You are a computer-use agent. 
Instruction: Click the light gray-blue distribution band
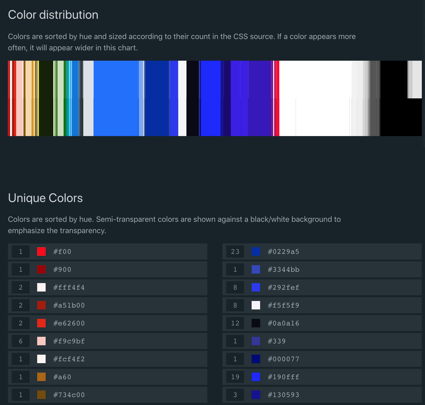click(88, 98)
